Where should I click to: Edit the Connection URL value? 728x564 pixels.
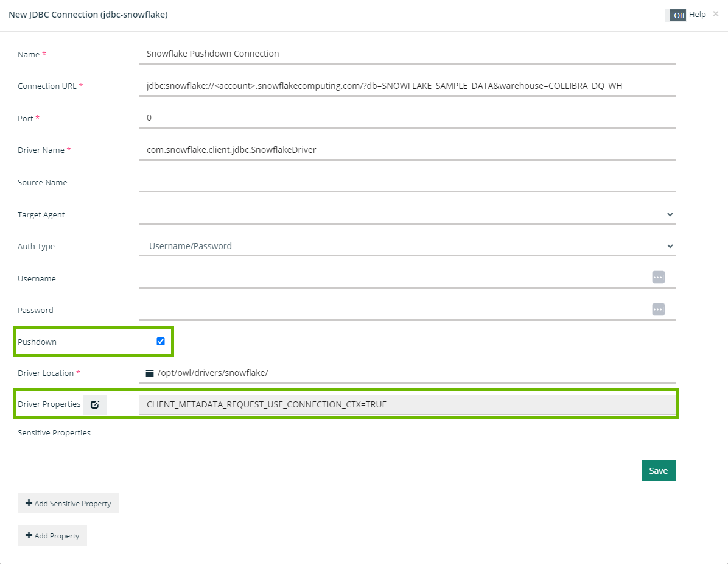tap(383, 86)
